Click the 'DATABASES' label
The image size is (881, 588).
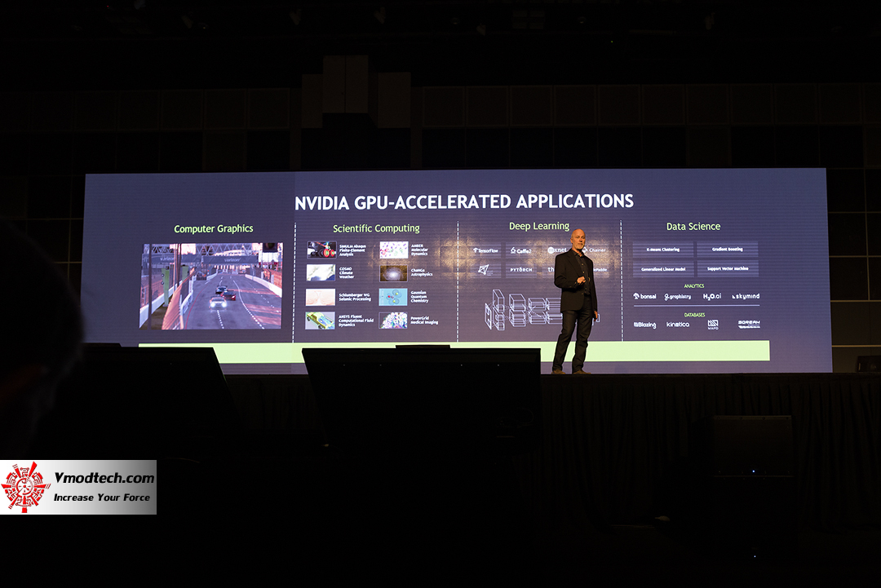pyautogui.click(x=694, y=315)
